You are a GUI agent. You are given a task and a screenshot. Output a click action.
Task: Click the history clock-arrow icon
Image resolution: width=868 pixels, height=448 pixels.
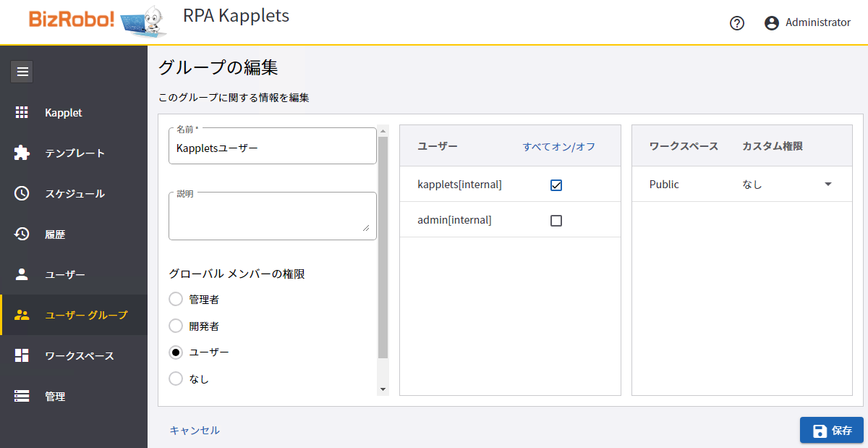[x=22, y=234]
